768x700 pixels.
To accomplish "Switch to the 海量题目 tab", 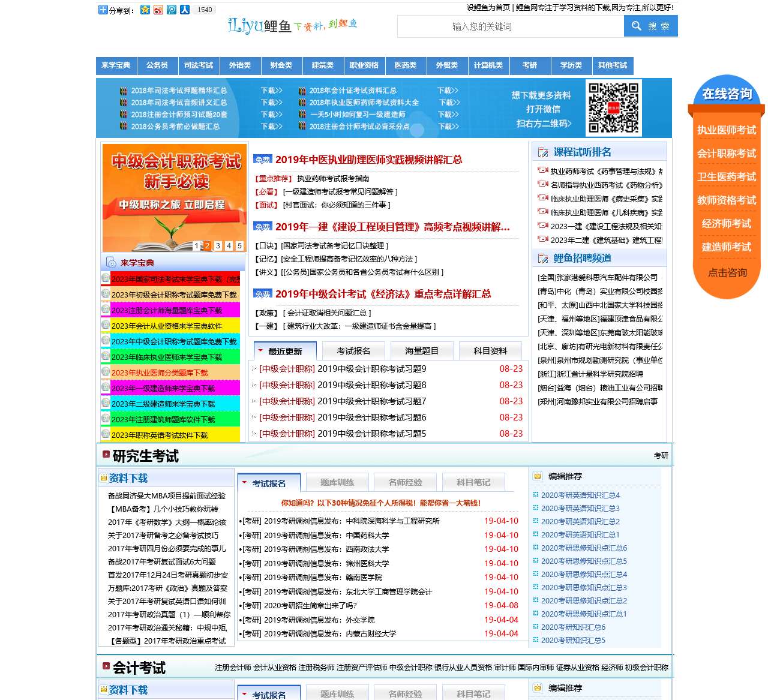I will [x=422, y=351].
